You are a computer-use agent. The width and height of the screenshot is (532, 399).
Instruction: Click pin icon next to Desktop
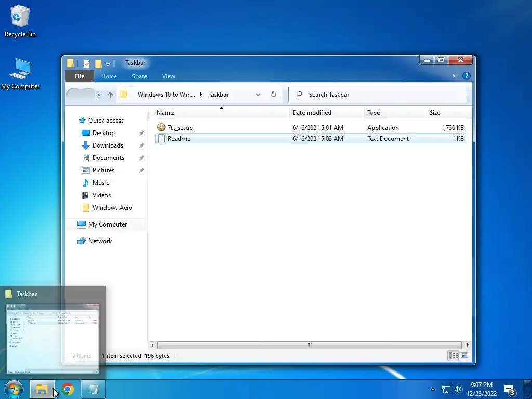142,133
